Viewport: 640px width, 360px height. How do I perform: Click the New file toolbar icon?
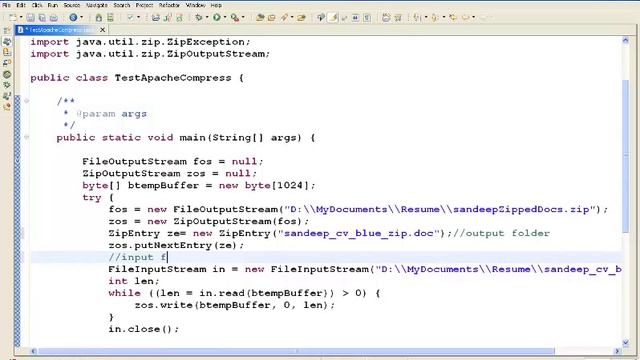[x=13, y=18]
